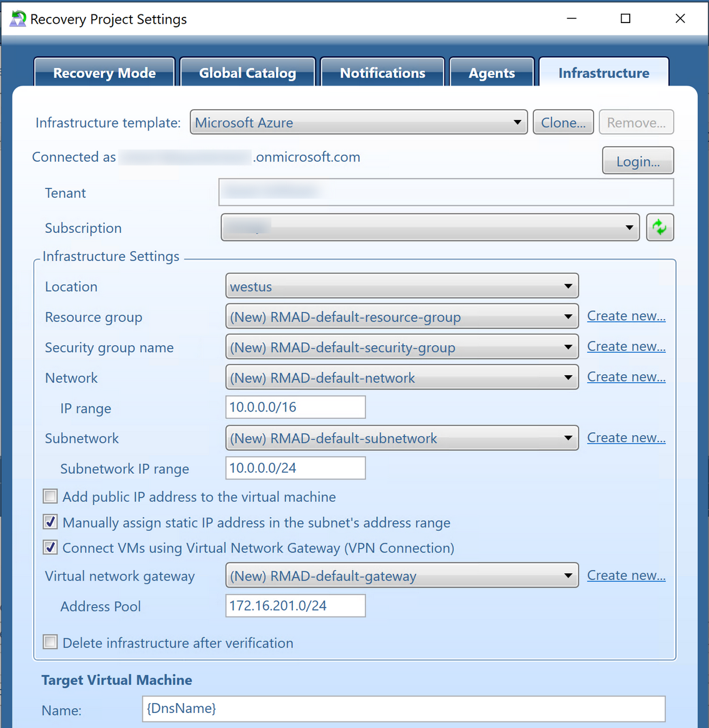This screenshot has height=728, width=709.
Task: Select the Agents tab
Action: coord(492,73)
